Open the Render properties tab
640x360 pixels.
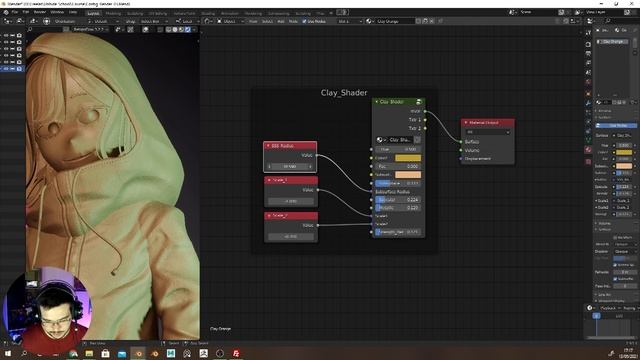588,44
